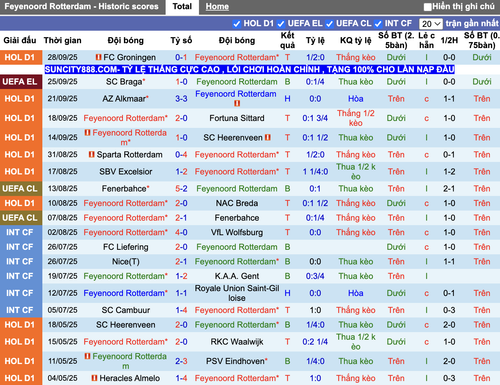Open Royale Union Saint-Gilloise team link
500x385 pixels.
[237, 293]
